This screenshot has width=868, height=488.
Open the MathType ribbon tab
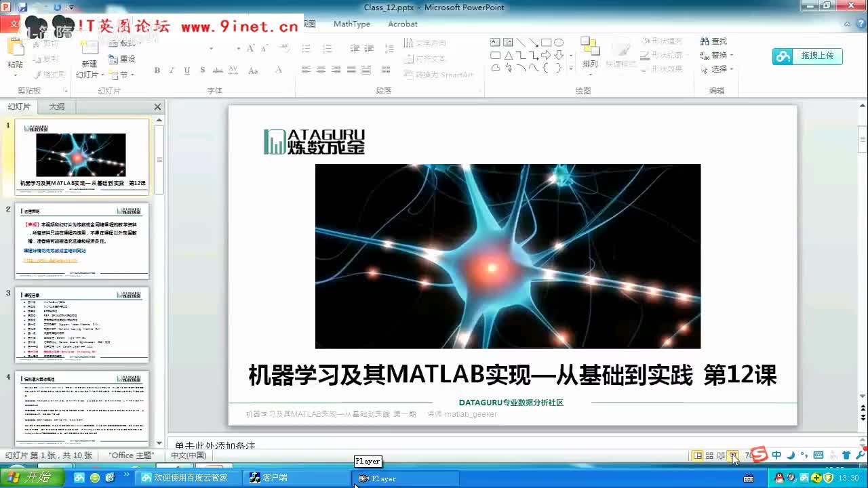[x=352, y=24]
